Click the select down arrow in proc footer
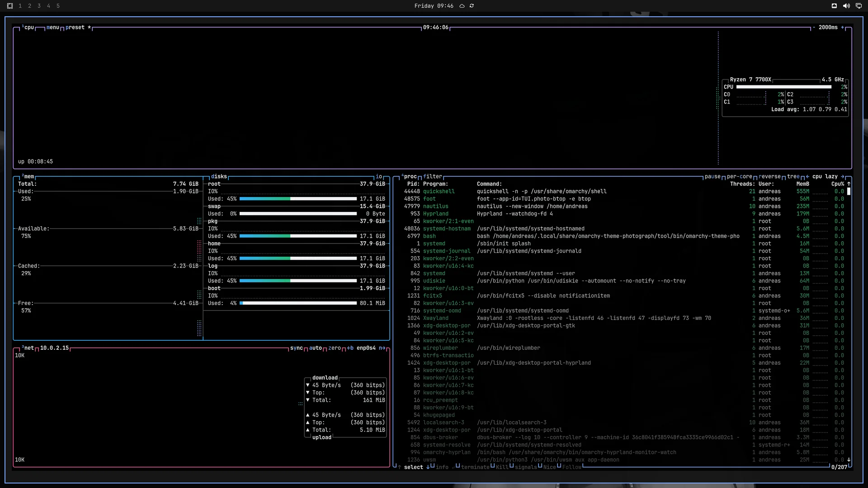This screenshot has height=488, width=868. pos(428,467)
